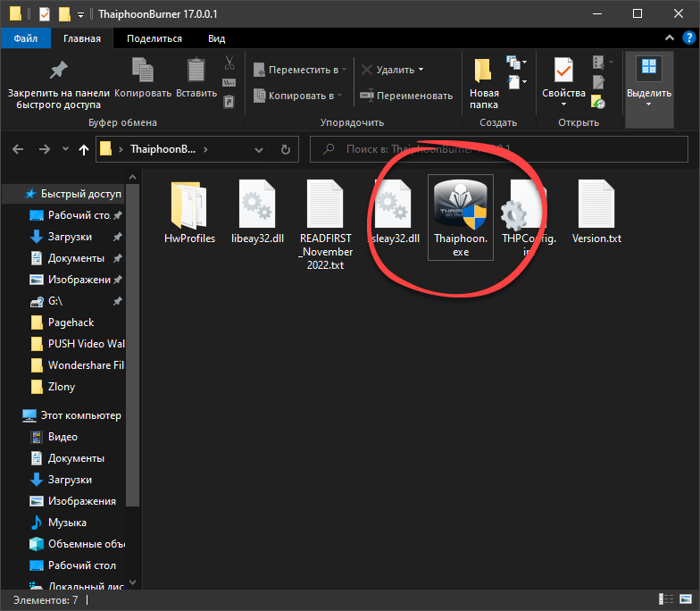700x611 pixels.
Task: Click the Cut scissors icon
Action: click(229, 63)
